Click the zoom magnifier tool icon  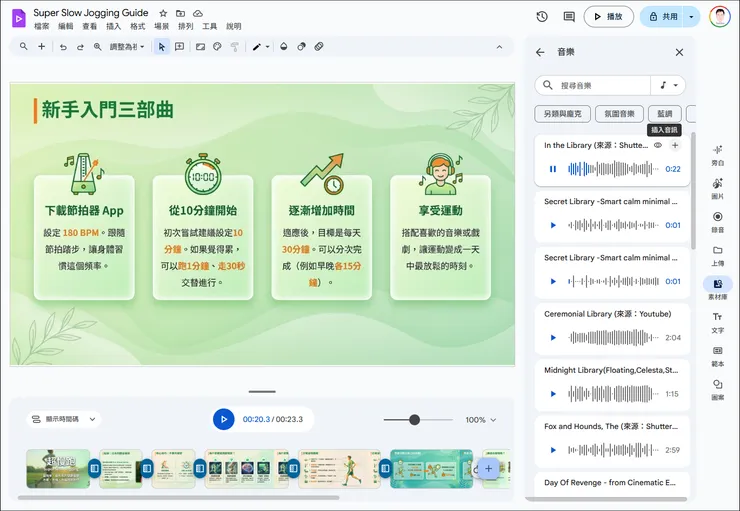tap(97, 47)
